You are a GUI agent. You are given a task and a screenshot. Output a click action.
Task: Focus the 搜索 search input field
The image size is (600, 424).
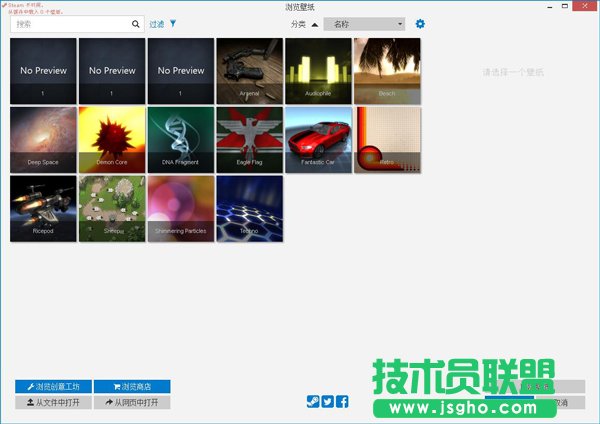[x=70, y=24]
